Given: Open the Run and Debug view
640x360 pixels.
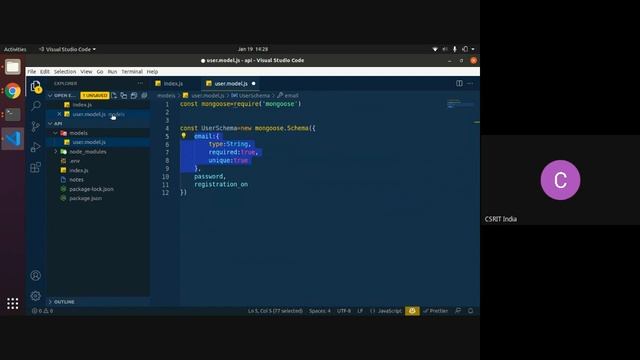Looking at the screenshot, I should click(36, 147).
